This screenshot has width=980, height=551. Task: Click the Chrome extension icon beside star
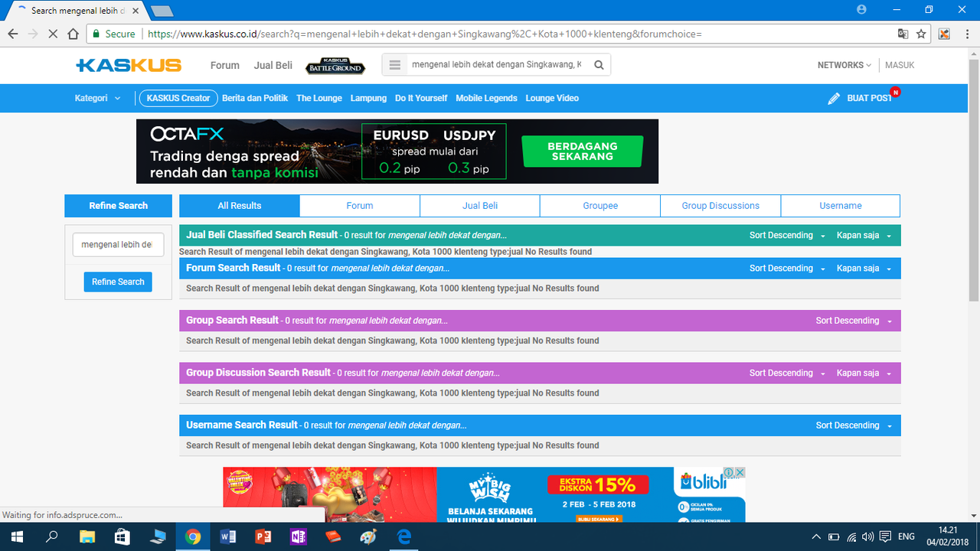coord(944,34)
